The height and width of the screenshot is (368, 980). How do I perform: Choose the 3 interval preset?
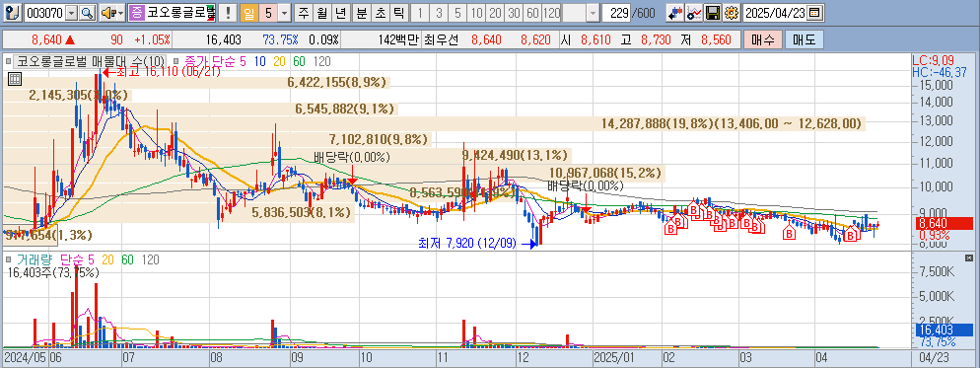(x=440, y=13)
